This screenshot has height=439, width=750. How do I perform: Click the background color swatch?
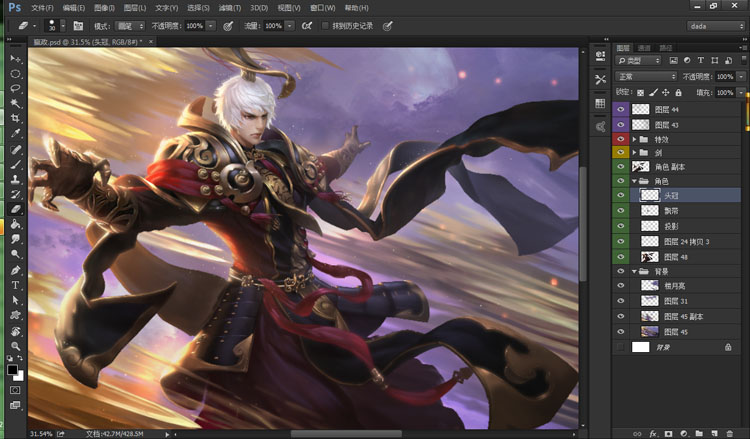click(x=19, y=376)
